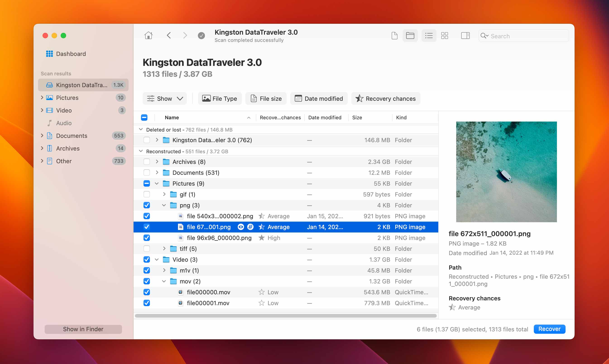
Task: Open the Show filter dropdown
Action: coord(165,99)
